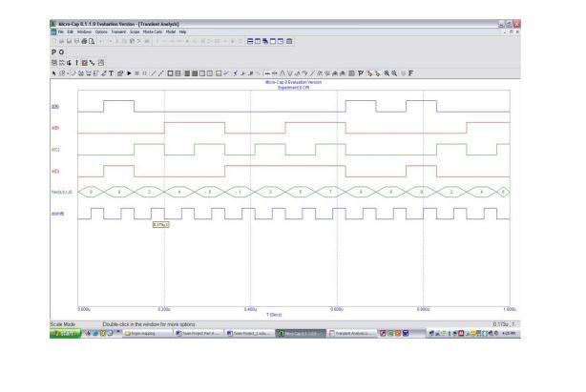Open the Monte Carlo menu
This screenshot has height=392, width=586.
tap(153, 32)
